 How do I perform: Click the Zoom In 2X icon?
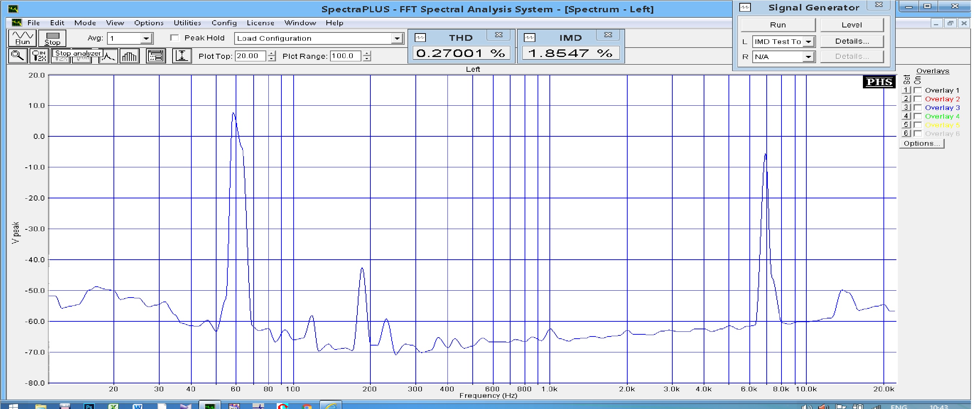click(x=39, y=56)
